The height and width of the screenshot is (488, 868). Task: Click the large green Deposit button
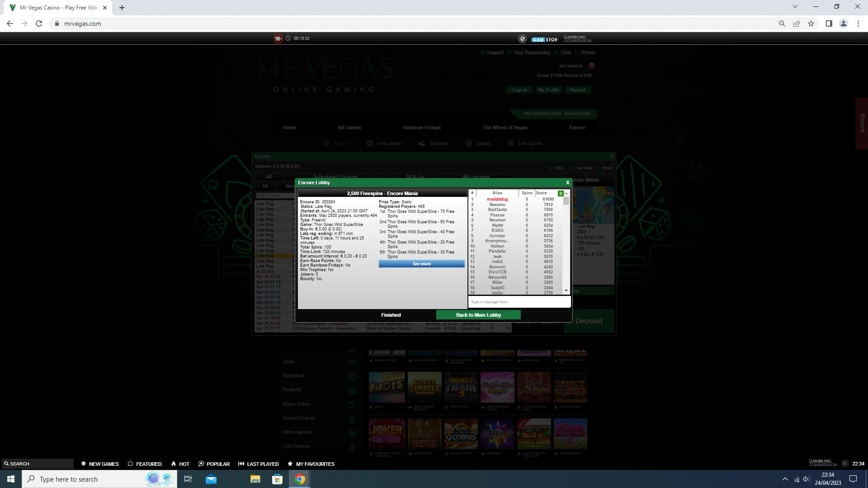point(589,321)
